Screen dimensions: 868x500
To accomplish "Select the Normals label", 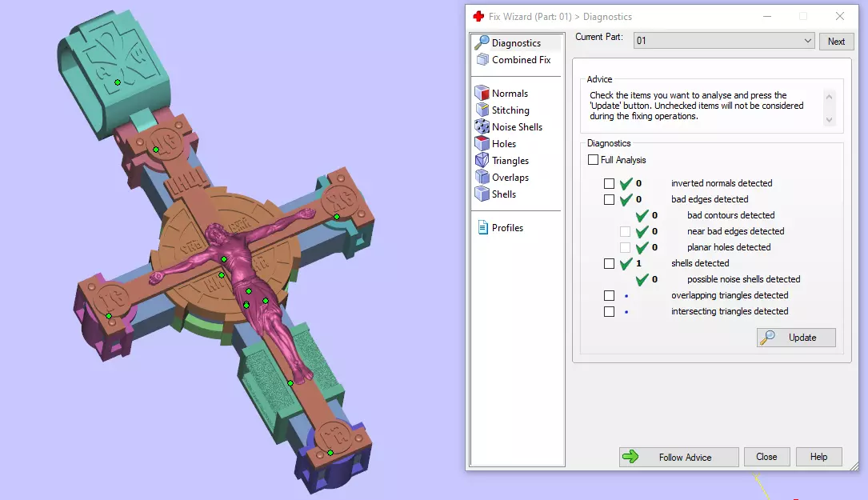I will click(x=510, y=94).
